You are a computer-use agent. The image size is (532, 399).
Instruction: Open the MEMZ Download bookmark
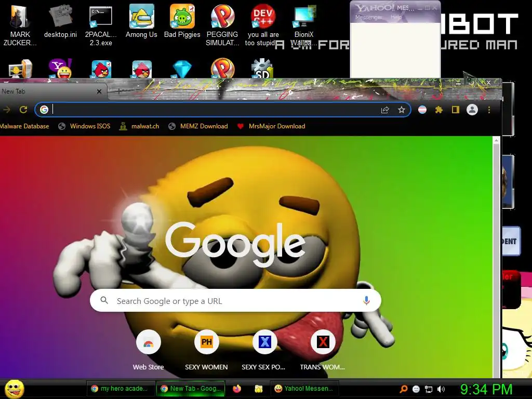pos(198,126)
